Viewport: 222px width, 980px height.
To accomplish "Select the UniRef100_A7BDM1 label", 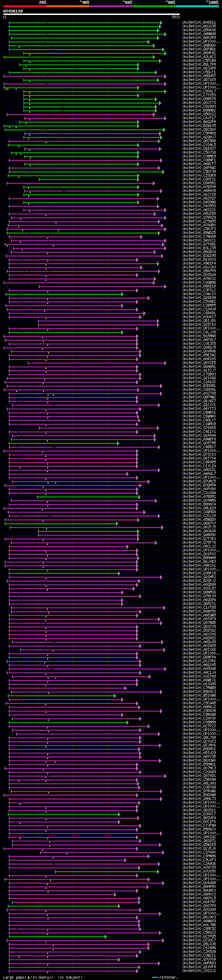I will click(x=199, y=496).
